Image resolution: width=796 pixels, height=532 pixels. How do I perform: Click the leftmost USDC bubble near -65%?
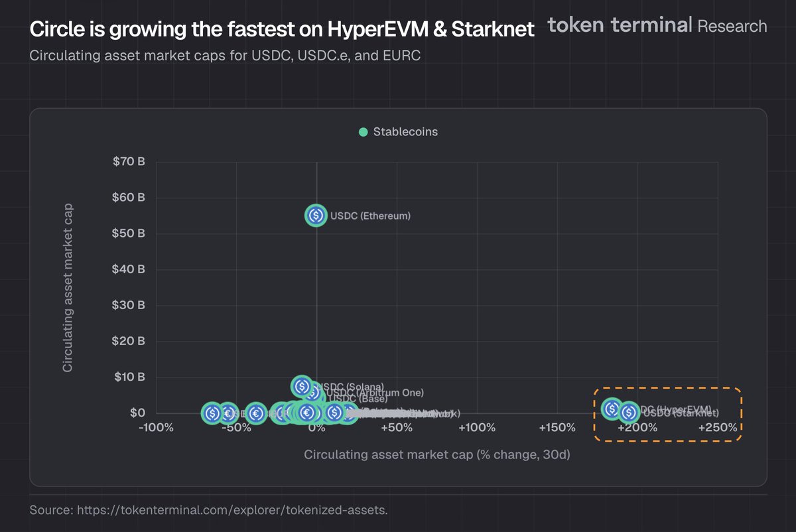click(x=212, y=413)
